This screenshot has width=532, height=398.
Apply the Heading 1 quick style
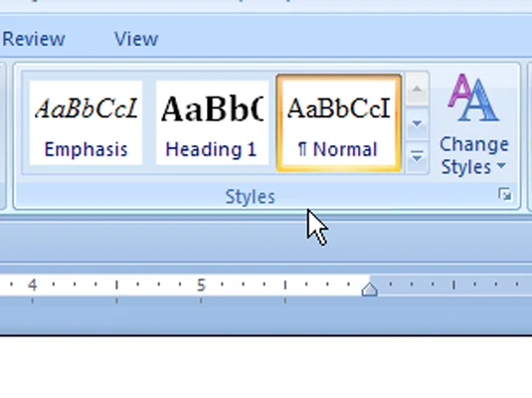pyautogui.click(x=212, y=123)
